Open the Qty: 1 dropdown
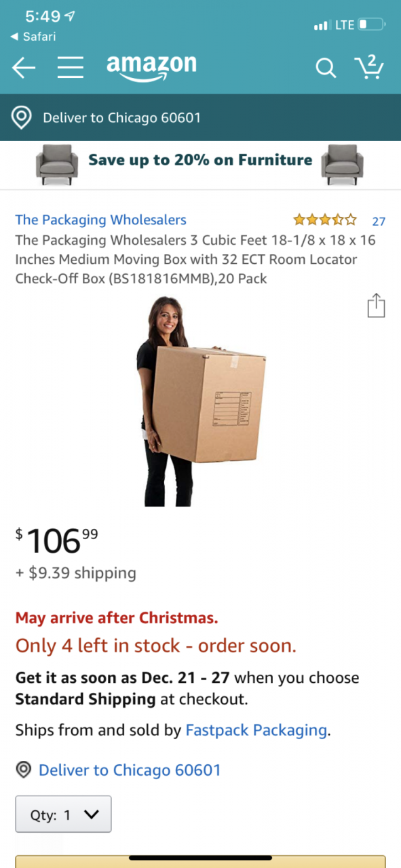This screenshot has height=868, width=401. pos(64,814)
